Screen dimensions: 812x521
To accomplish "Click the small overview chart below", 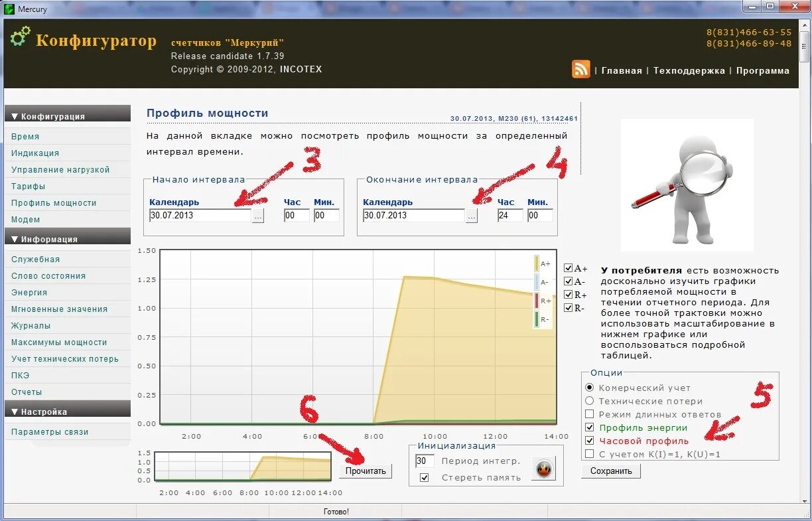I will click(243, 466).
